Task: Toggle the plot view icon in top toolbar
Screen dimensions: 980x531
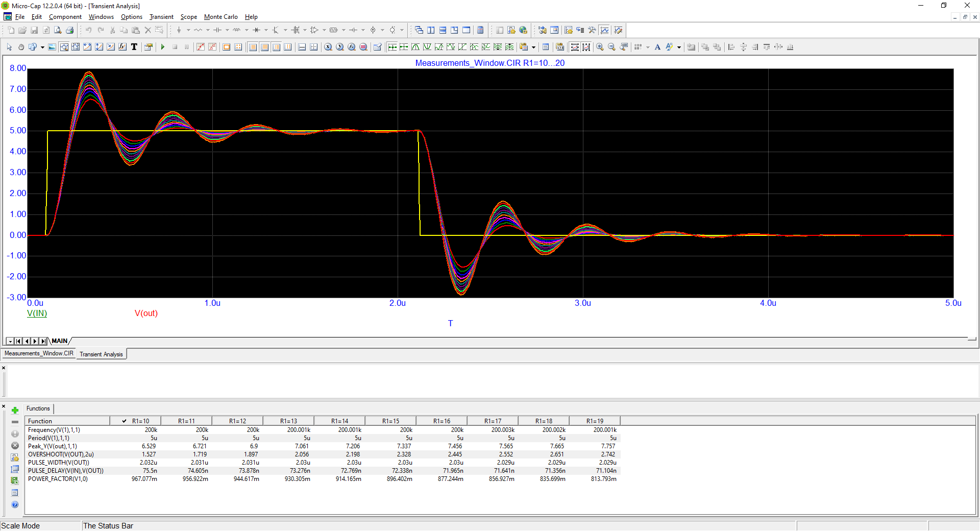Action: click(x=605, y=30)
